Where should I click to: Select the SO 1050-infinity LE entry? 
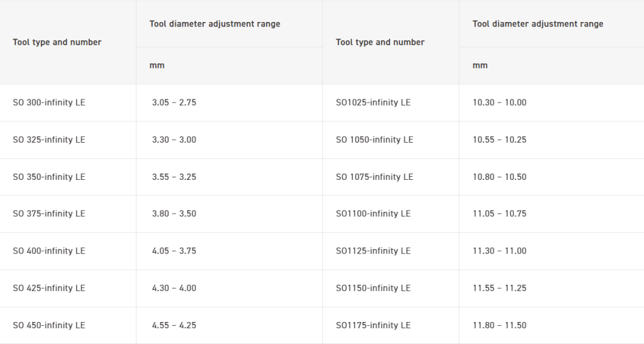pos(374,140)
